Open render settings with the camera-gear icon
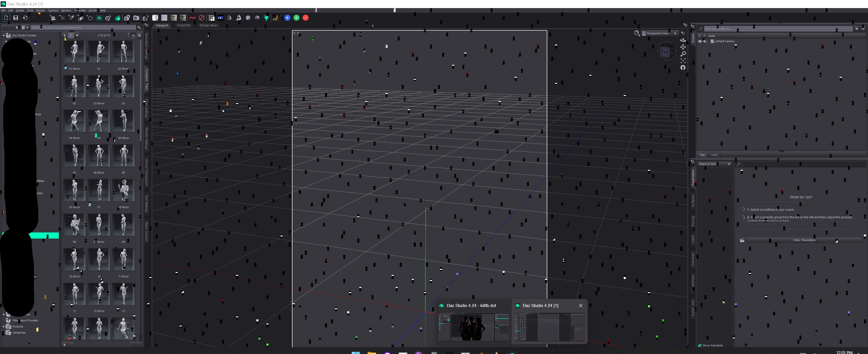 pos(127,18)
